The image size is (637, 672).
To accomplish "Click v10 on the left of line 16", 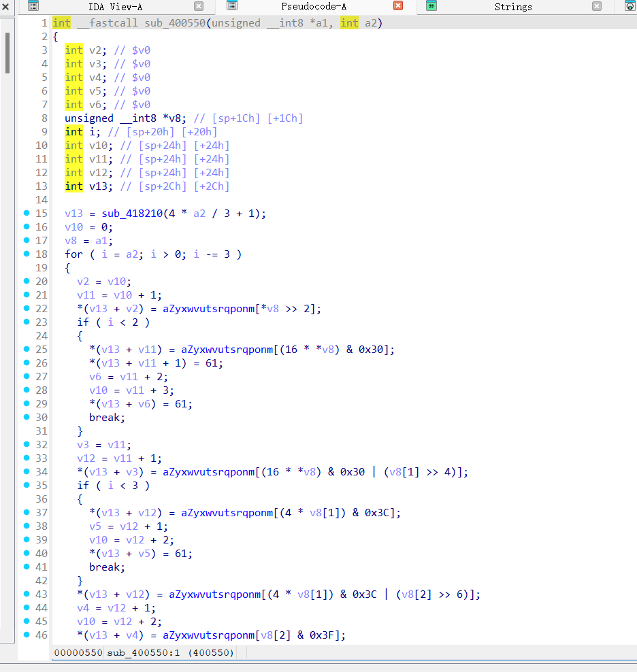I will pos(73,227).
